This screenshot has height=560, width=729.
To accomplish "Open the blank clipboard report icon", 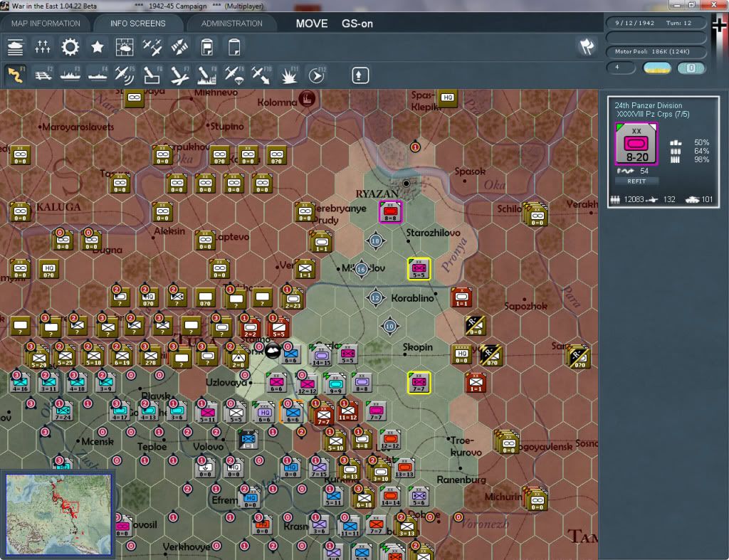I will tap(234, 47).
